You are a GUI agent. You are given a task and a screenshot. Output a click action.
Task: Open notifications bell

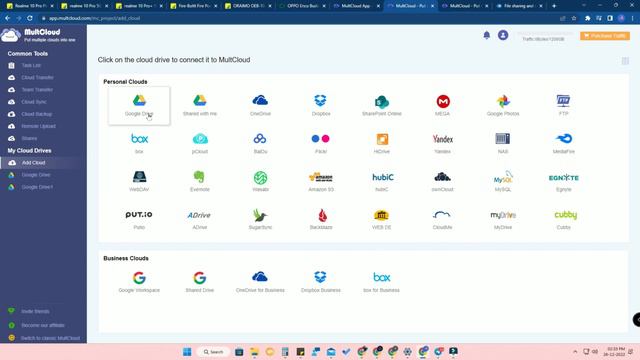click(x=487, y=36)
